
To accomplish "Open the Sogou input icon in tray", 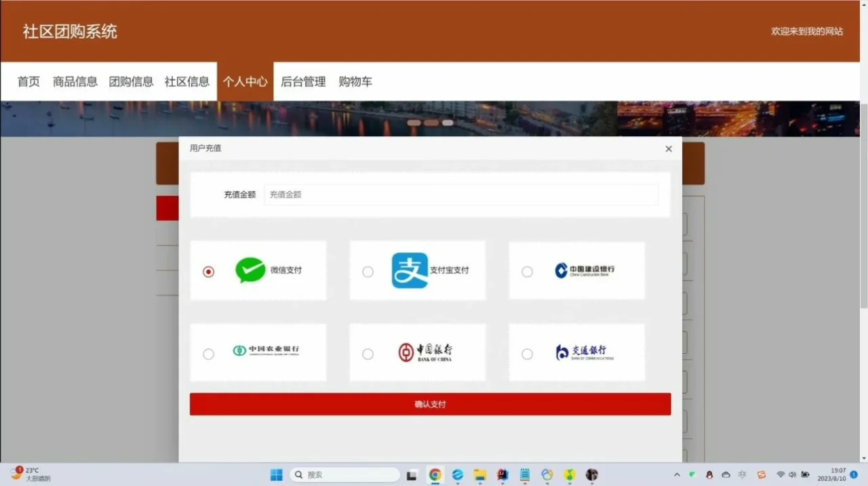I will 761,474.
